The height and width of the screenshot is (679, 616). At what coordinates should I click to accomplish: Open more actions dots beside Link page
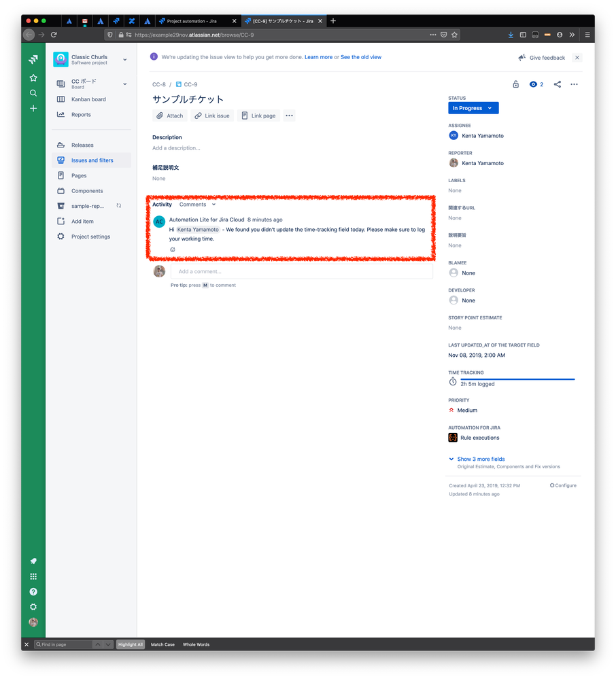pyautogui.click(x=290, y=116)
